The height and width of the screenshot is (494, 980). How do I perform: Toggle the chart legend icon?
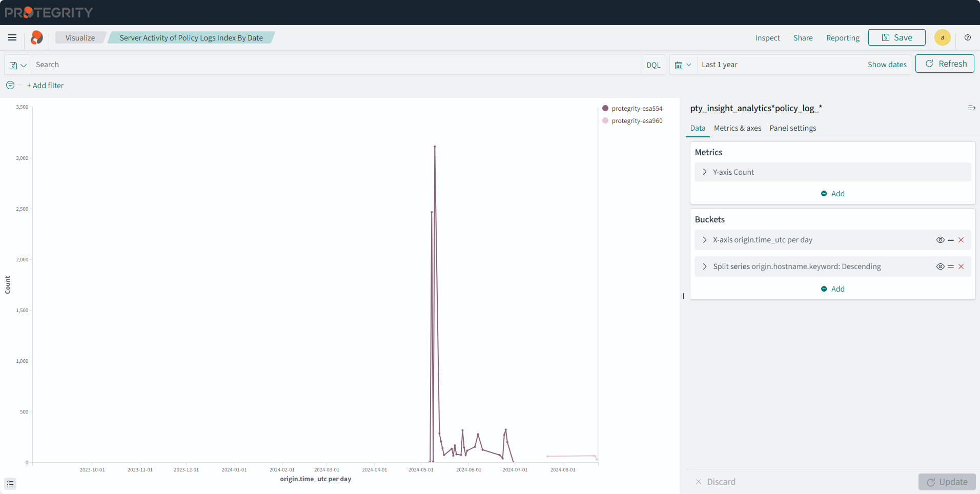click(10, 483)
